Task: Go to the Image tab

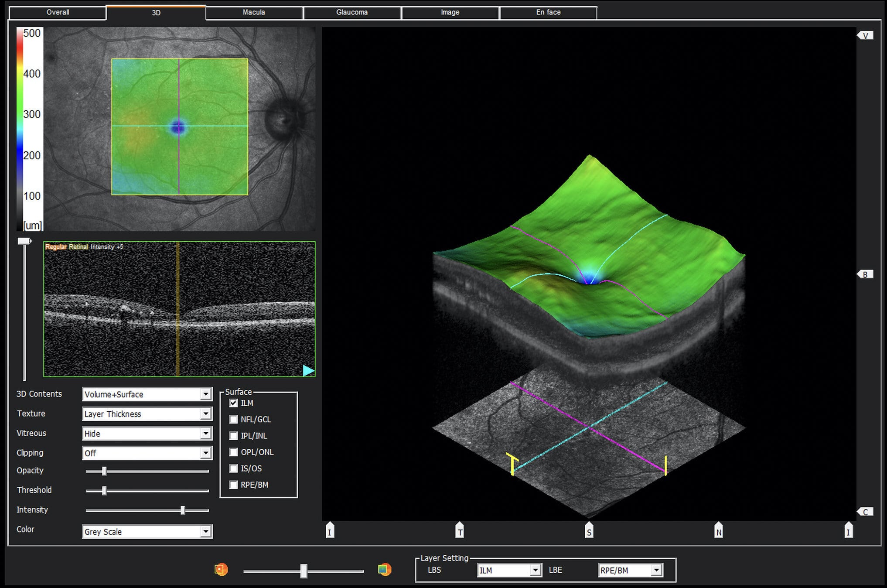Action: click(x=450, y=13)
